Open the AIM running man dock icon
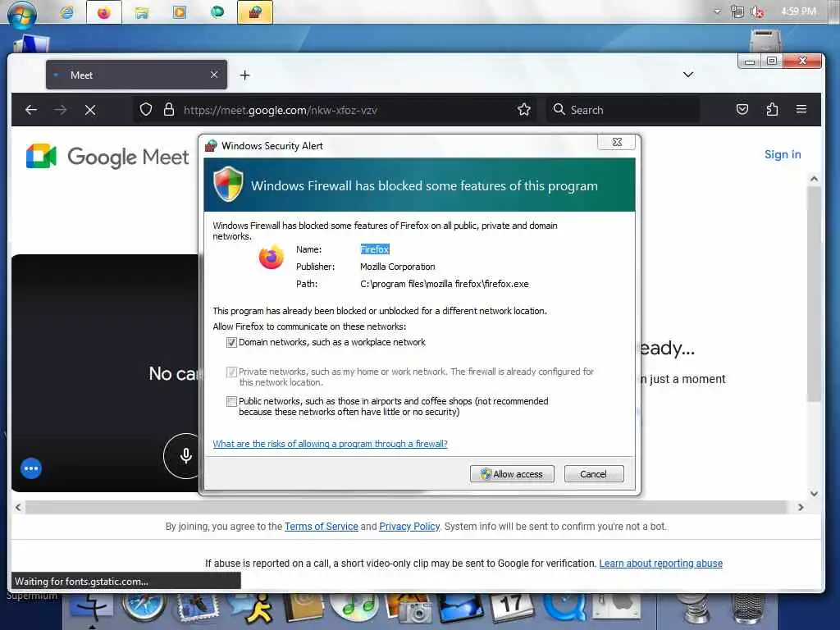 253,609
